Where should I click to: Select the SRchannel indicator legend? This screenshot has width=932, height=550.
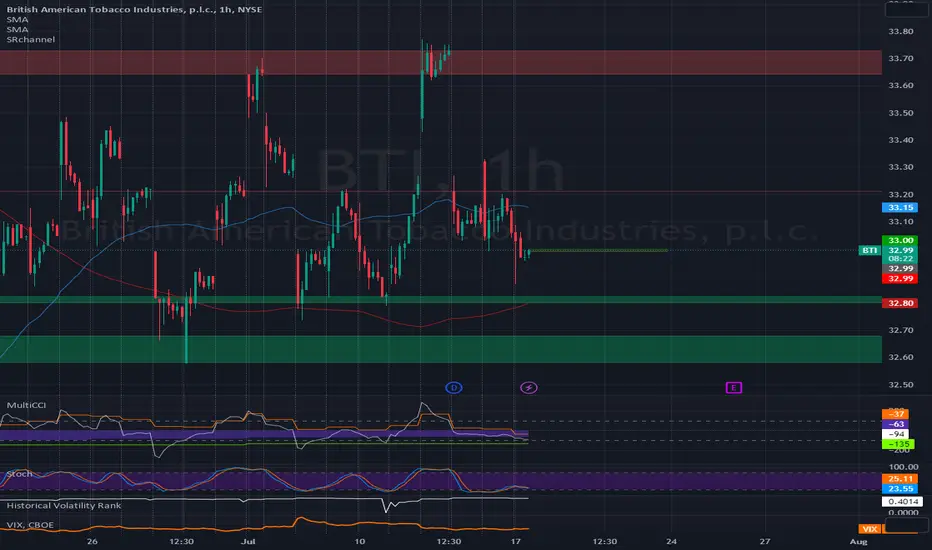coord(31,39)
